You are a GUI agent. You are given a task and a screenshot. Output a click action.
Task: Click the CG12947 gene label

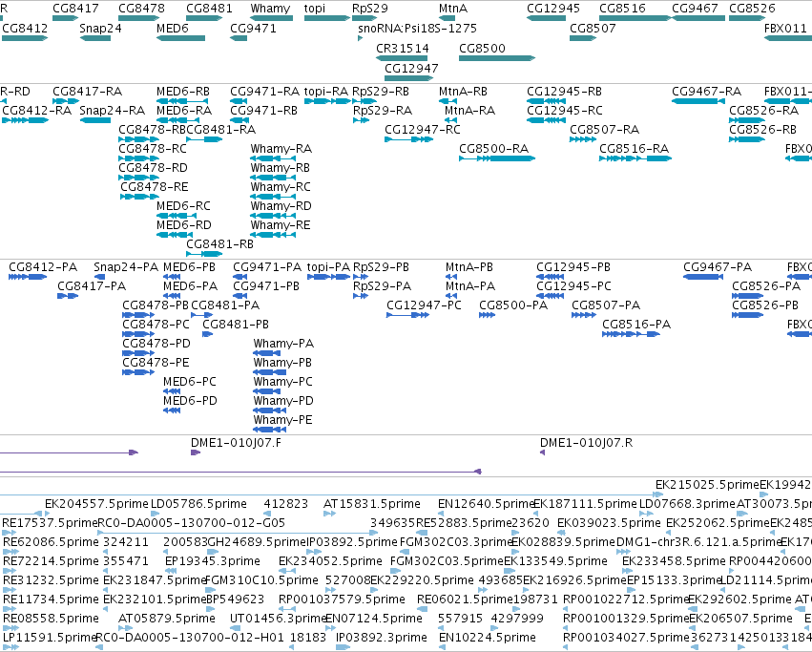[x=411, y=69]
